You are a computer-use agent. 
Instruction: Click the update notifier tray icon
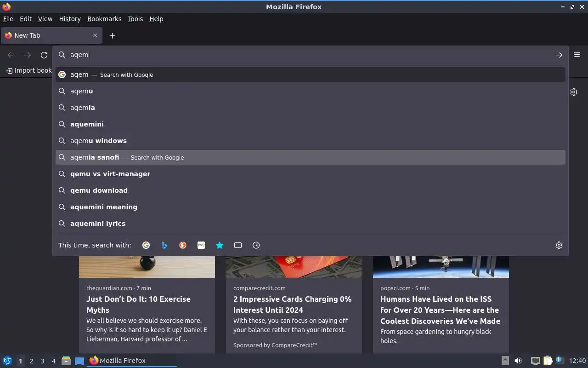tap(560, 360)
